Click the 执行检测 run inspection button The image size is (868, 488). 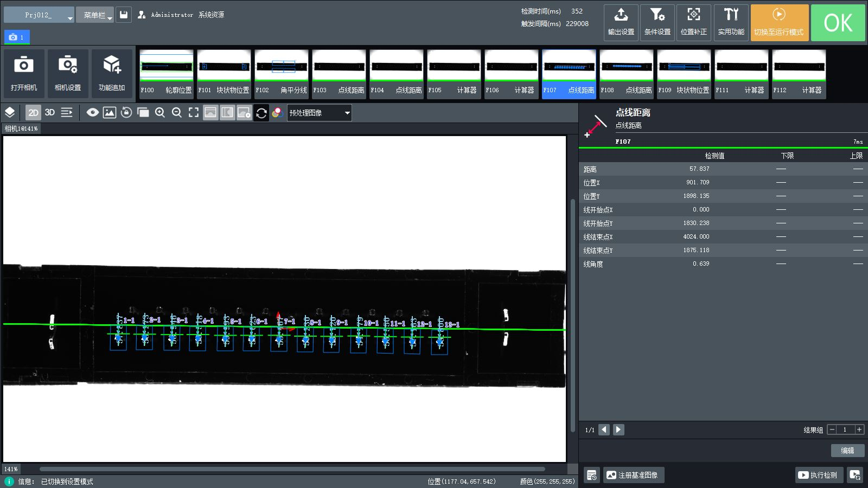[819, 475]
